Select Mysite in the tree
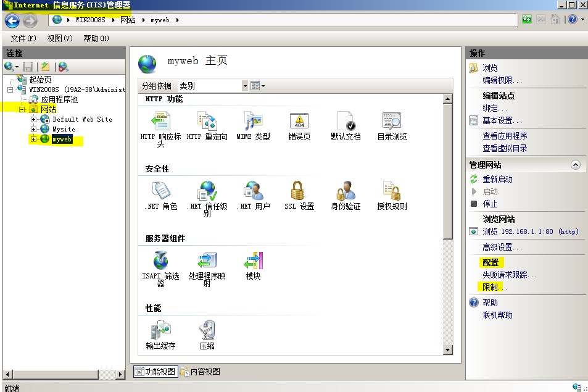588x392 pixels. coord(64,130)
